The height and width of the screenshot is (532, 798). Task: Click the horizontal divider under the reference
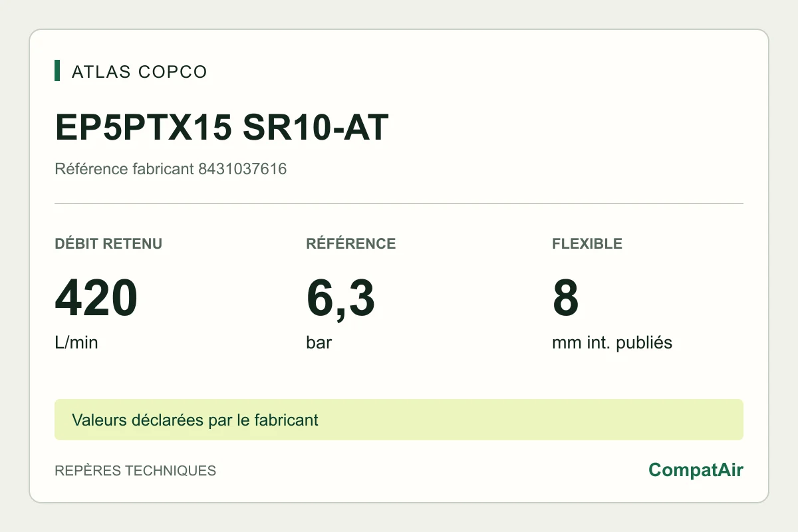tap(399, 203)
